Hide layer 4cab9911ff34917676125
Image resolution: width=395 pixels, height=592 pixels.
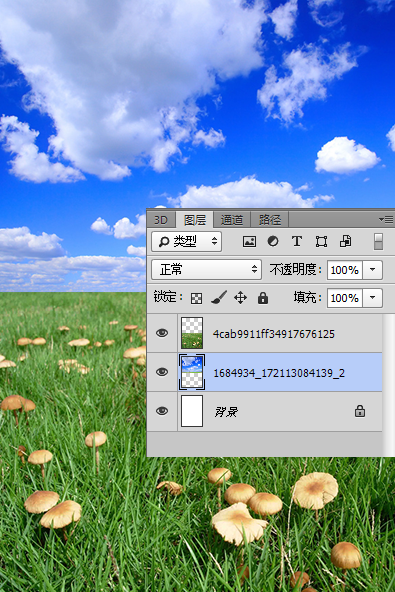click(x=162, y=333)
